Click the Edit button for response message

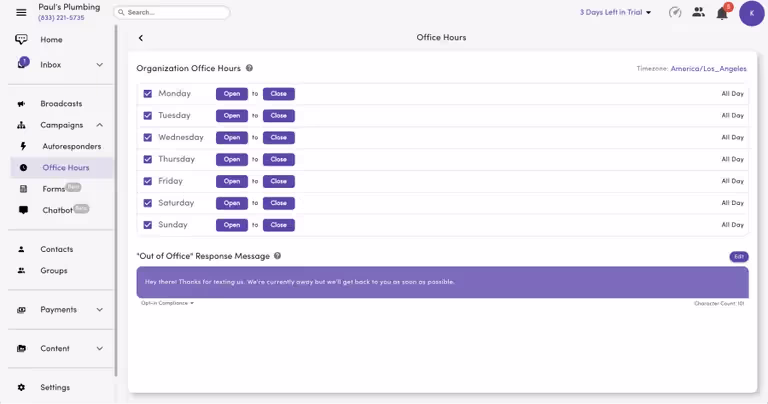click(738, 257)
